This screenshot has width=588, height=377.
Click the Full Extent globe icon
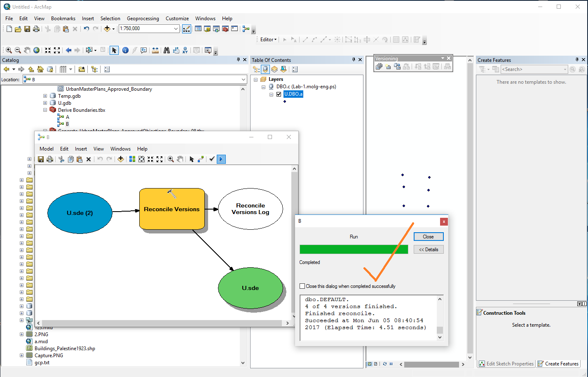[x=37, y=50]
